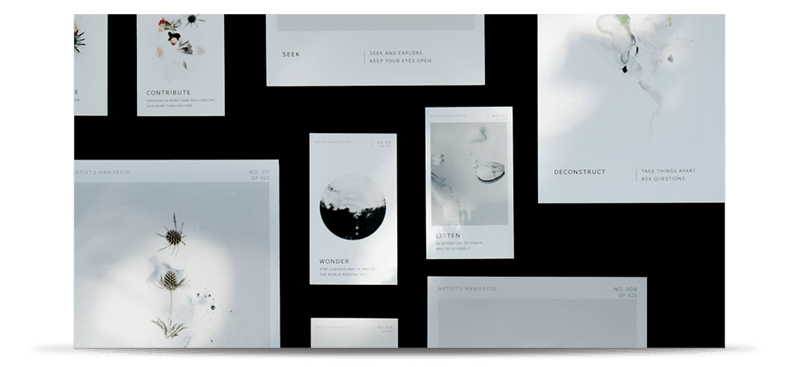Click the 'SEEK' title text
800x367 pixels.
pyautogui.click(x=291, y=54)
